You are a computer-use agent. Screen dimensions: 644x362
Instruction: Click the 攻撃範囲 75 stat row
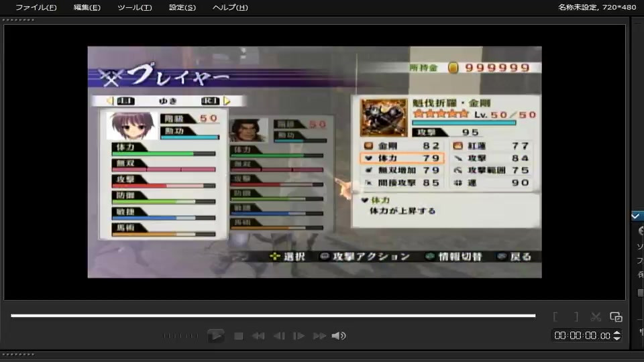point(492,170)
